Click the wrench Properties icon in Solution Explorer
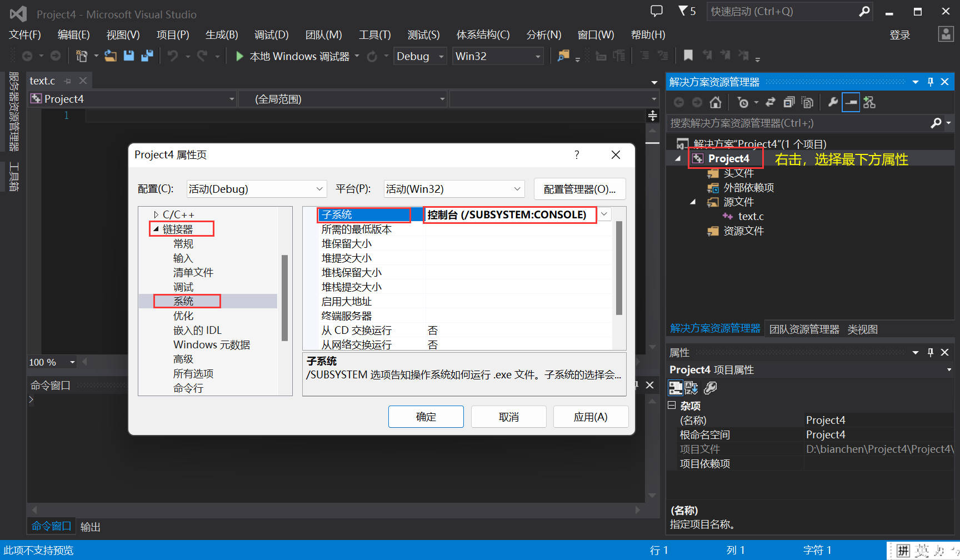960x560 pixels. click(x=833, y=102)
